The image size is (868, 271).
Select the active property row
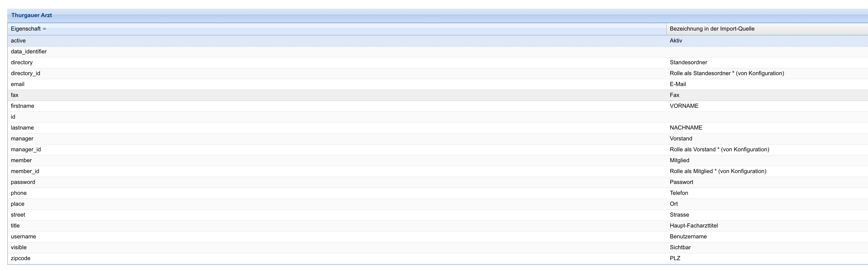[x=18, y=40]
